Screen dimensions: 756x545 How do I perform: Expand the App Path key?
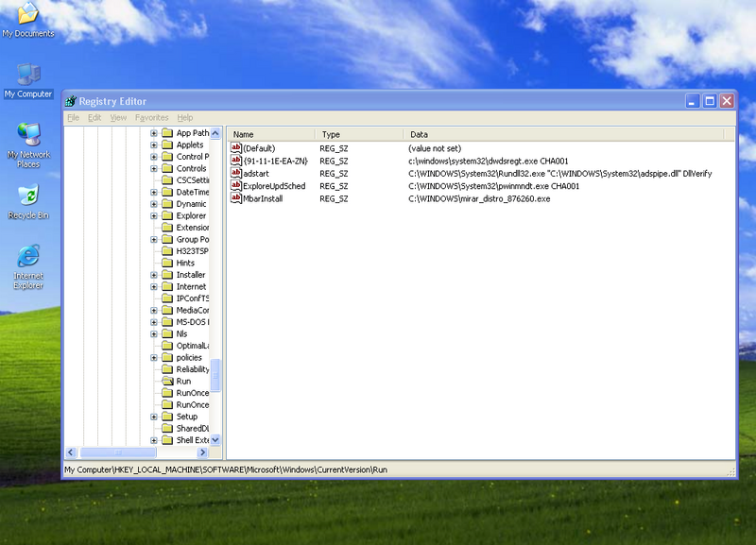coord(153,133)
